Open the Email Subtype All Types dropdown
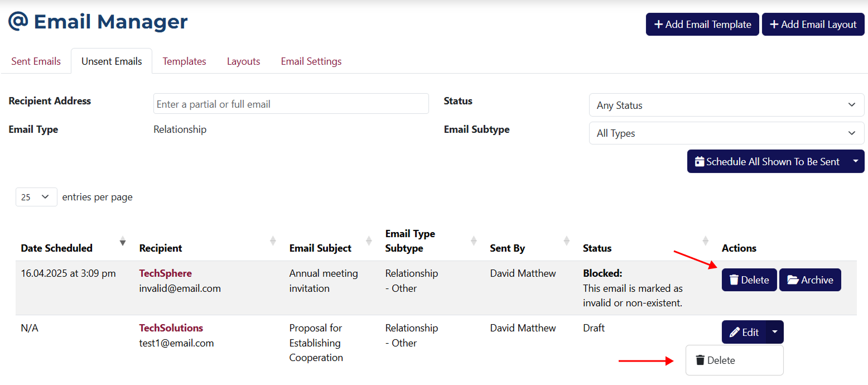Image resolution: width=868 pixels, height=385 pixels. [x=726, y=133]
